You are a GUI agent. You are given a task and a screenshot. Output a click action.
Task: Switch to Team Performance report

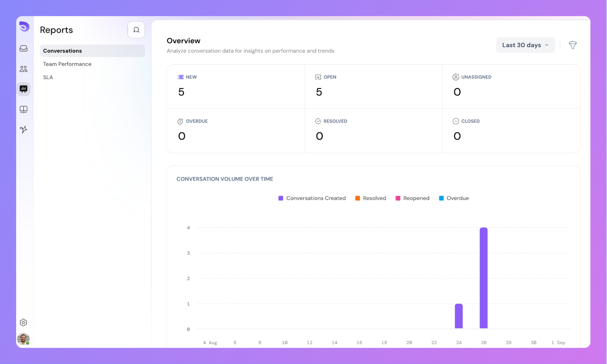tap(67, 64)
